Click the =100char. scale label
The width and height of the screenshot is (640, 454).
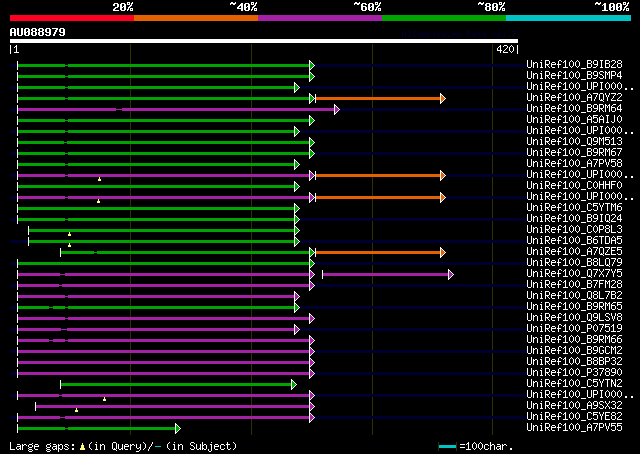coord(486,446)
